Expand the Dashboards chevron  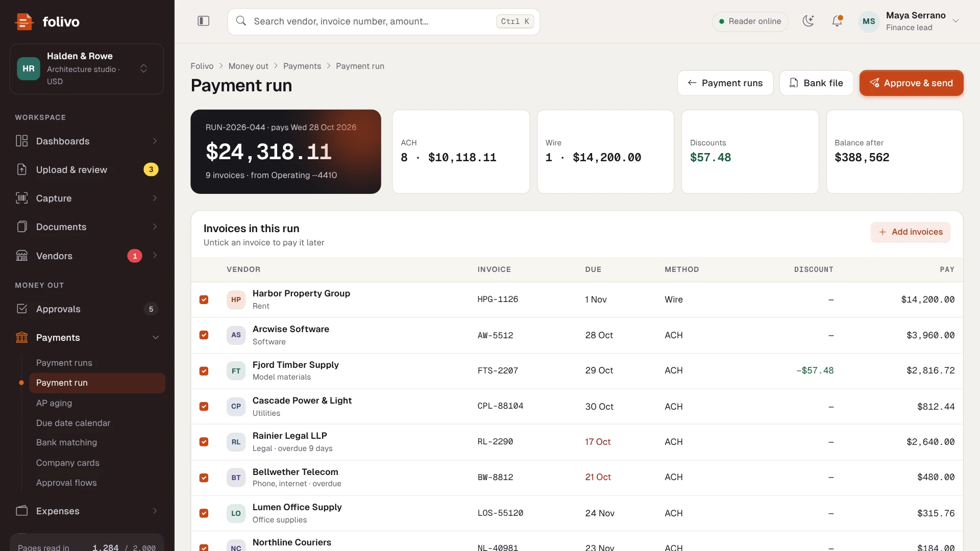click(155, 141)
